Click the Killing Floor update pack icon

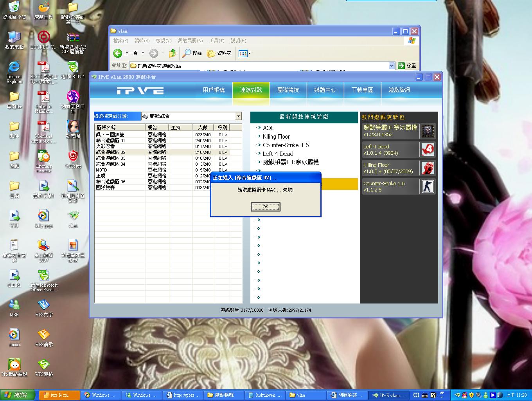pos(428,168)
